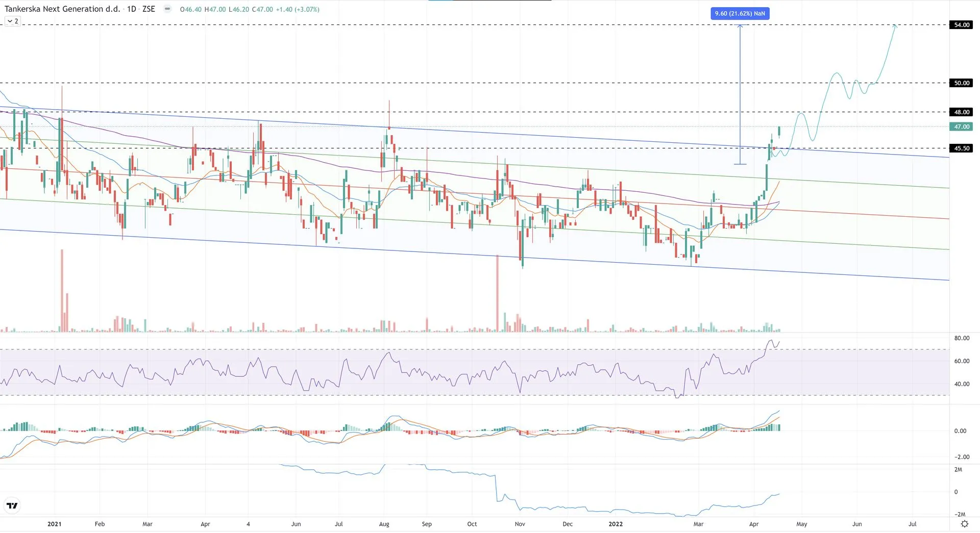Click the 1D interval label
Viewport: 980px width, 533px height.
(x=131, y=9)
